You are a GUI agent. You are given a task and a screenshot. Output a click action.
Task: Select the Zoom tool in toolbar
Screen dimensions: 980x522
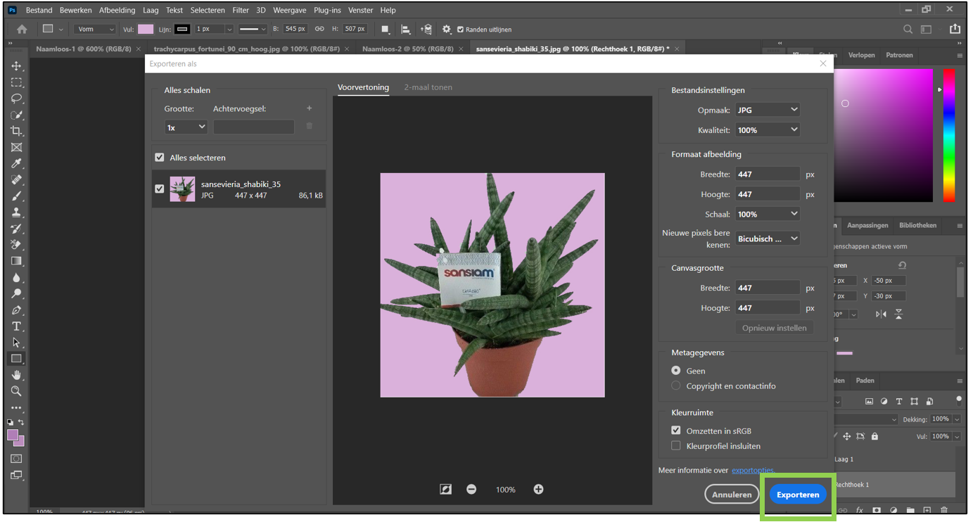(x=16, y=391)
